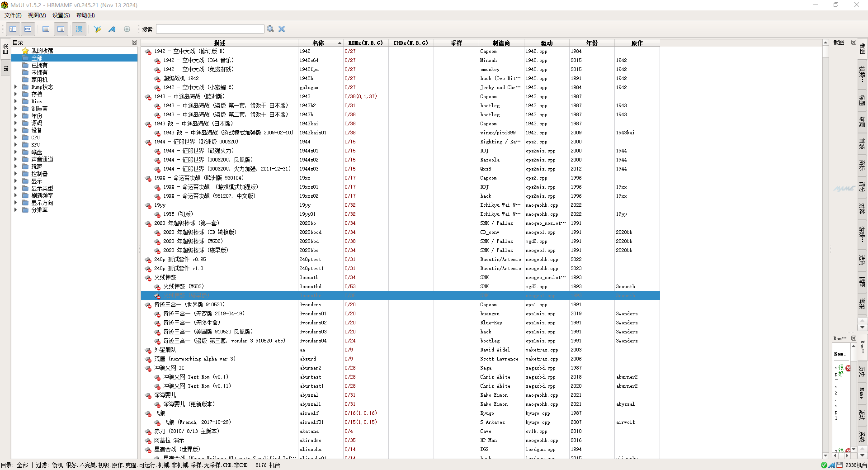Clear search with the blue X icon
The width and height of the screenshot is (868, 470).
tap(282, 29)
